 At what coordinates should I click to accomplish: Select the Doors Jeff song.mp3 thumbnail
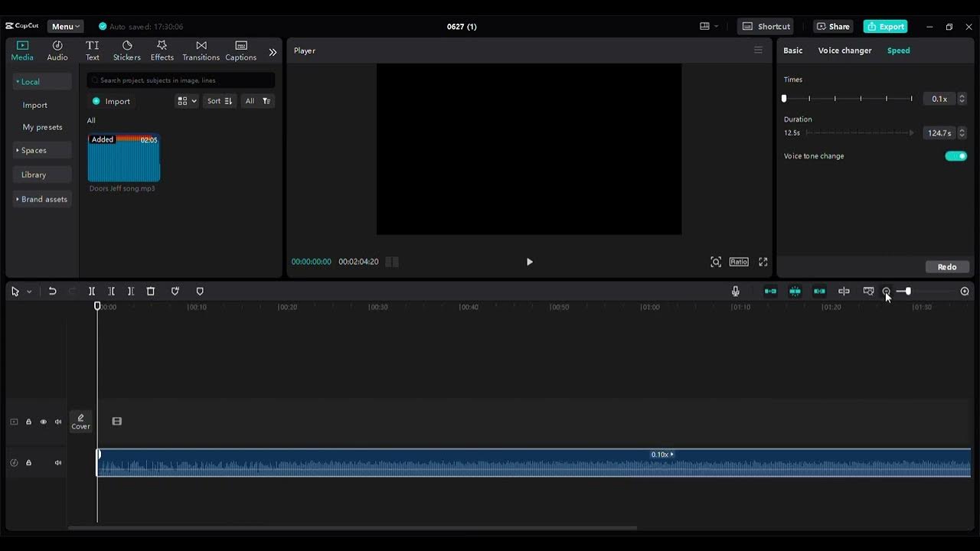(x=124, y=158)
